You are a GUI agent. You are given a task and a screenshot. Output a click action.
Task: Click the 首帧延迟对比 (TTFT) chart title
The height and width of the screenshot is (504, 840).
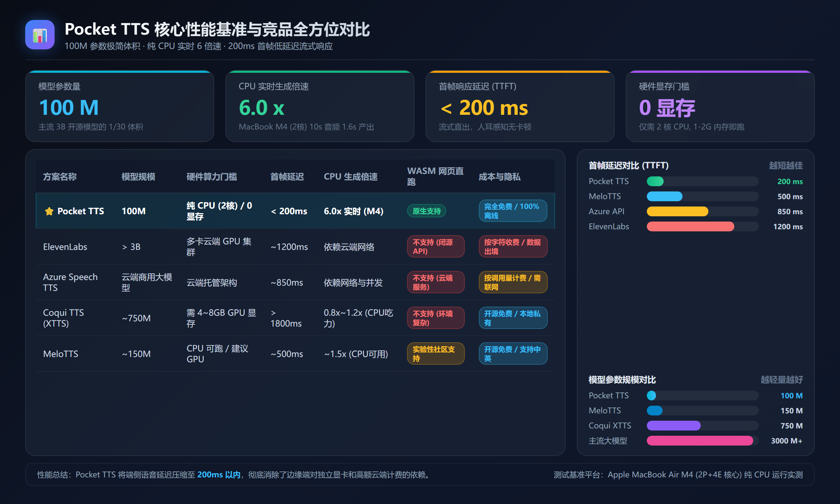pos(629,166)
